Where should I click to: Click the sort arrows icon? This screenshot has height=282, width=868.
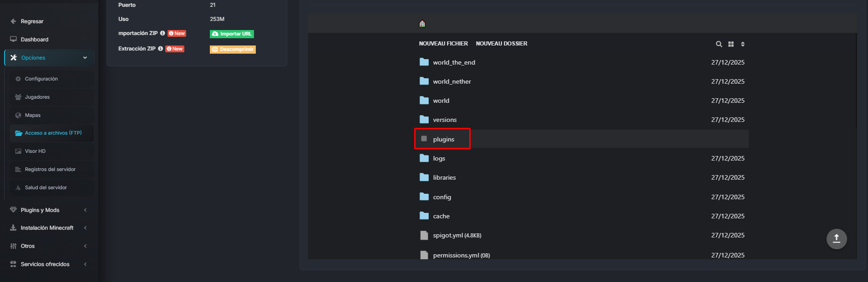click(x=742, y=44)
